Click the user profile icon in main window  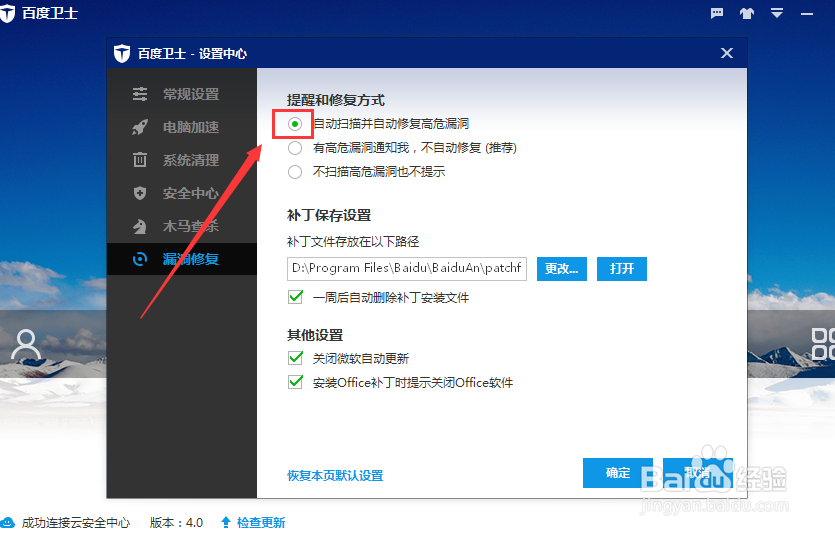click(26, 344)
